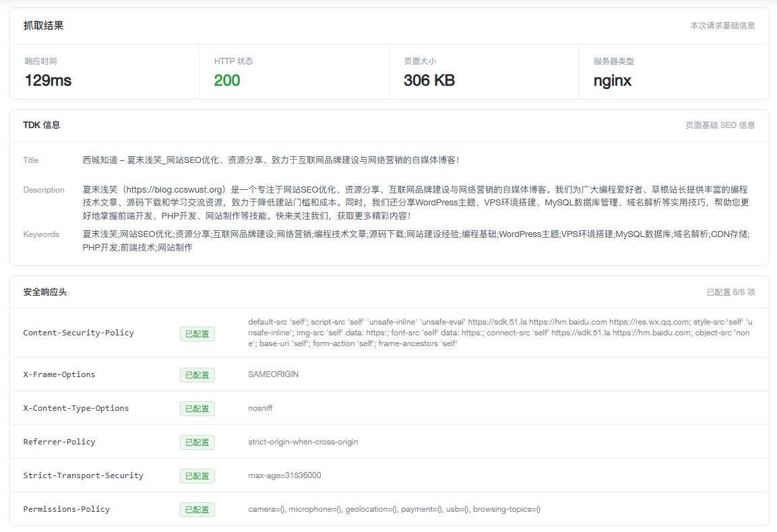Click the 本次请求基础信息 caption

(x=722, y=26)
